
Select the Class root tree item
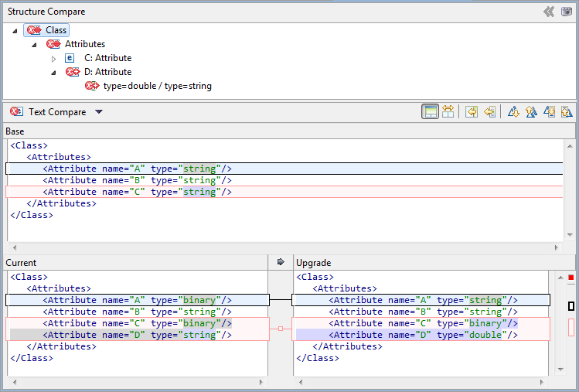coord(56,30)
